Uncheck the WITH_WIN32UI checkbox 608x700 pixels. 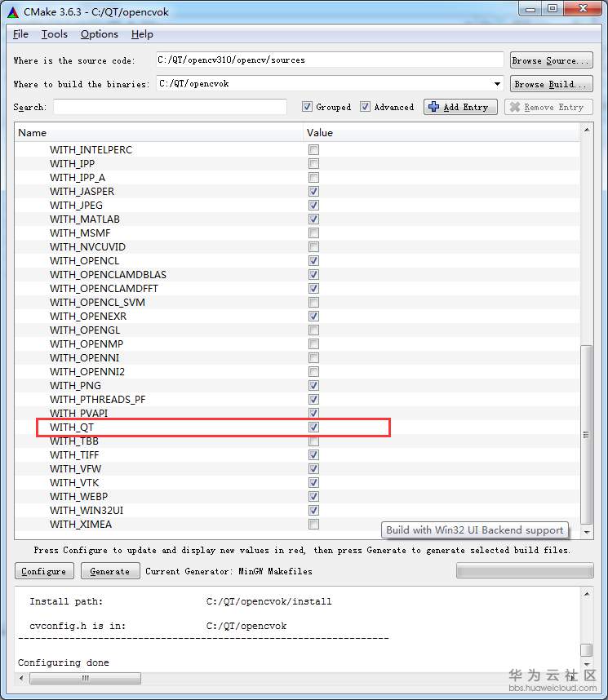click(x=313, y=510)
